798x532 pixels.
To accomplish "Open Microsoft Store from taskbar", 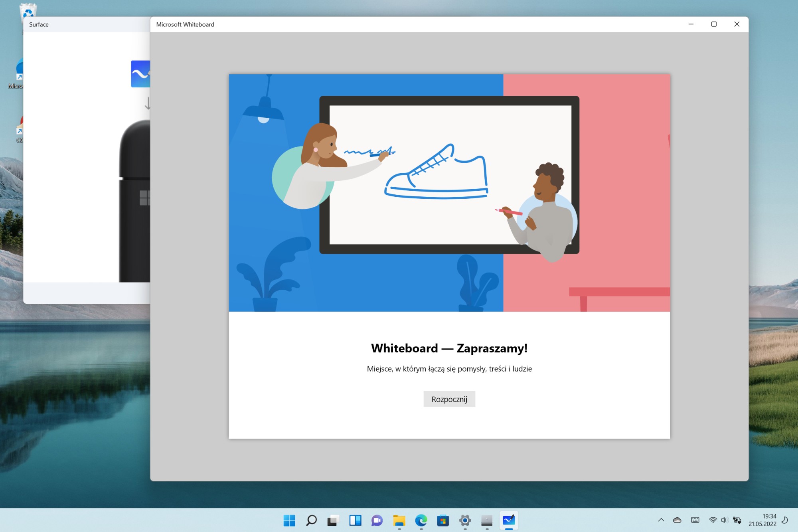I will click(443, 520).
